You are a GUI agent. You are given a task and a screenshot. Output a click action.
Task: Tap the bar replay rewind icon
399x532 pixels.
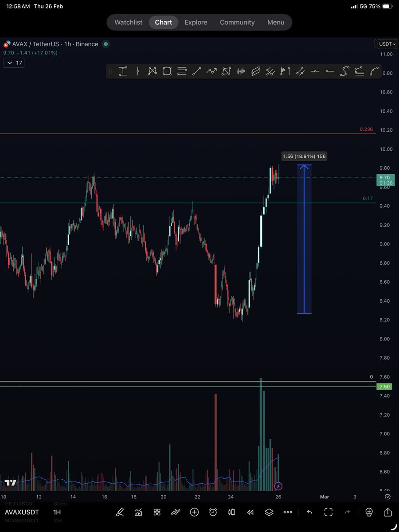250,512
